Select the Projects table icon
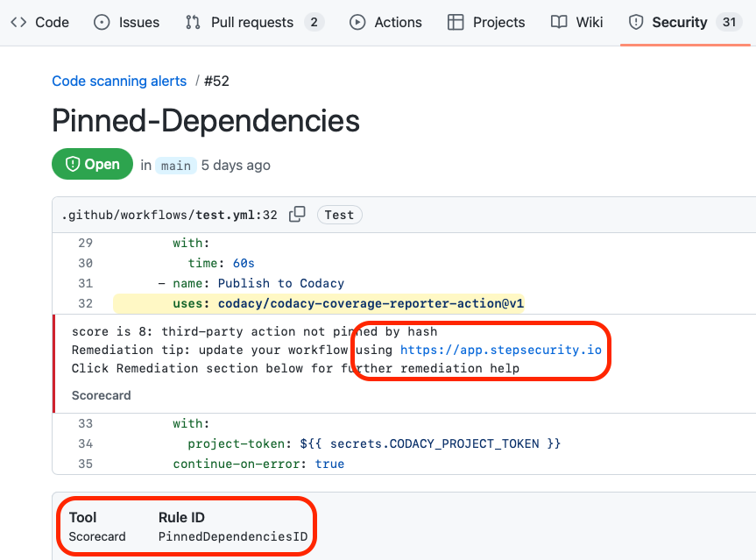Screen dimensions: 756x560 coord(456,22)
